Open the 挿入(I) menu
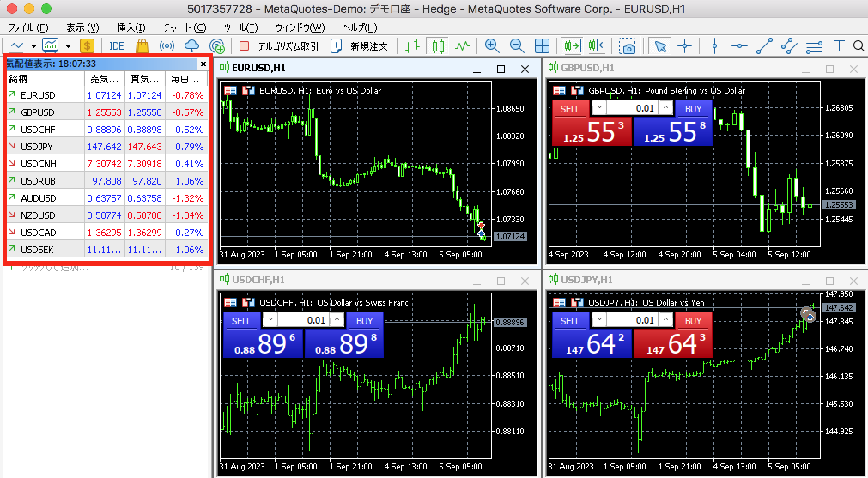The image size is (868, 478). pyautogui.click(x=131, y=28)
